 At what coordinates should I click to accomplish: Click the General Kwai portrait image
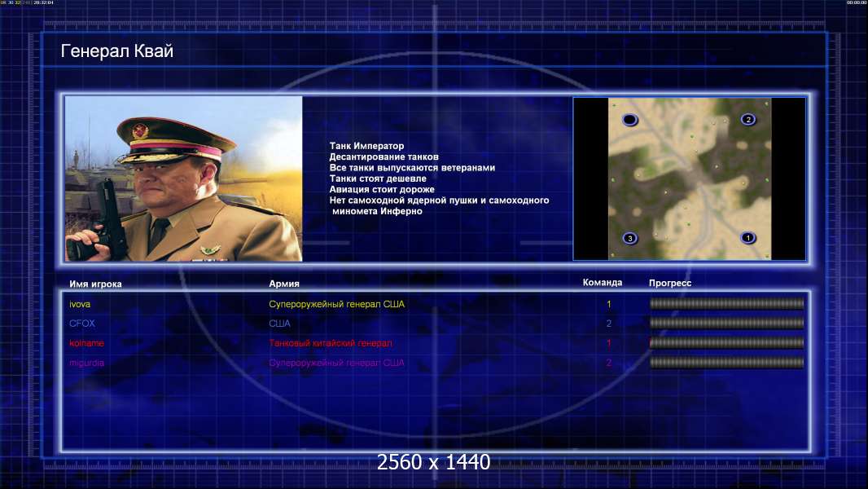tap(184, 178)
